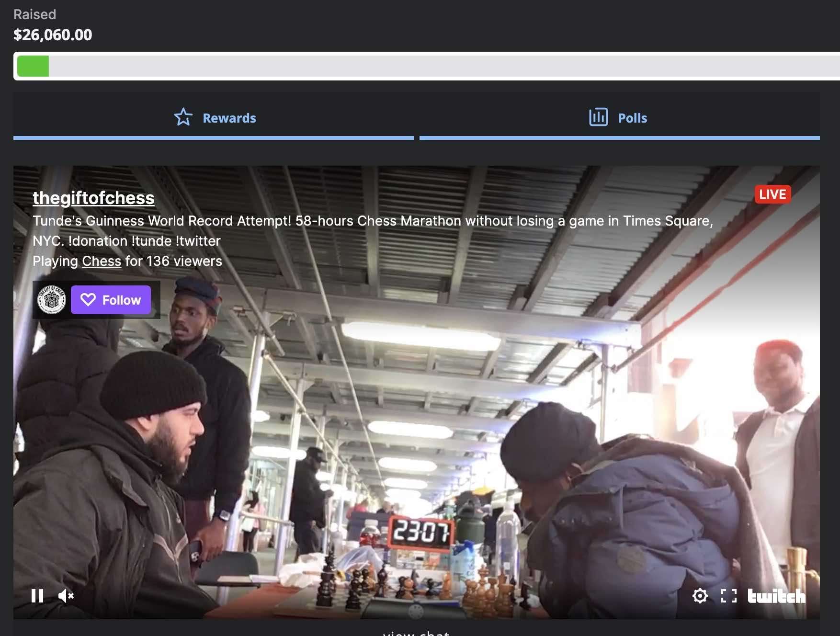Click the 23:07 clock in the video
This screenshot has height=636, width=840.
[x=421, y=532]
